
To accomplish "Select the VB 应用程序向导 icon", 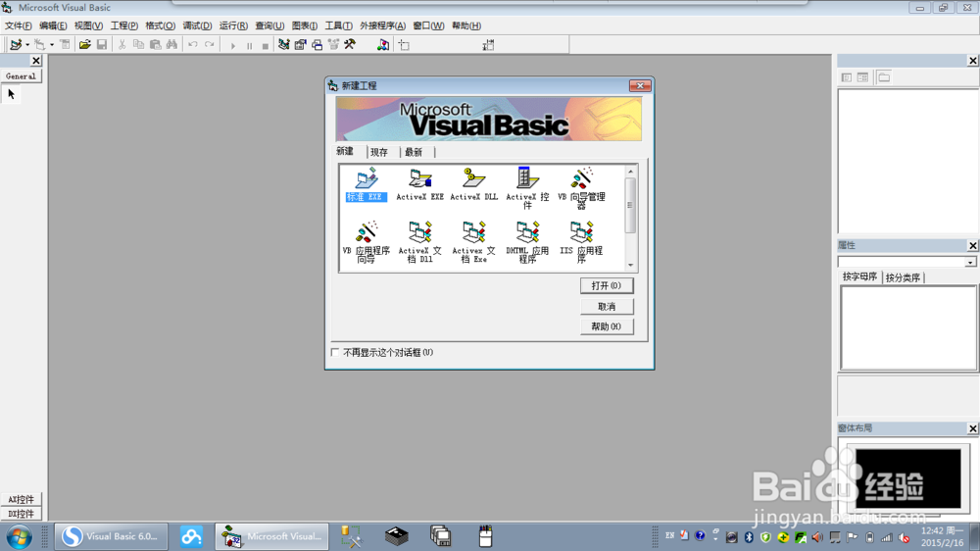I will (x=367, y=241).
